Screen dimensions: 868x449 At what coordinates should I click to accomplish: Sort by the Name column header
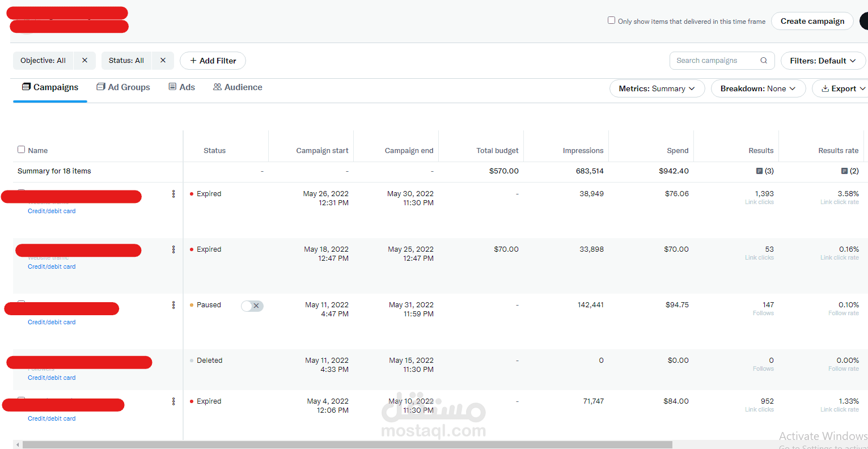pyautogui.click(x=38, y=151)
